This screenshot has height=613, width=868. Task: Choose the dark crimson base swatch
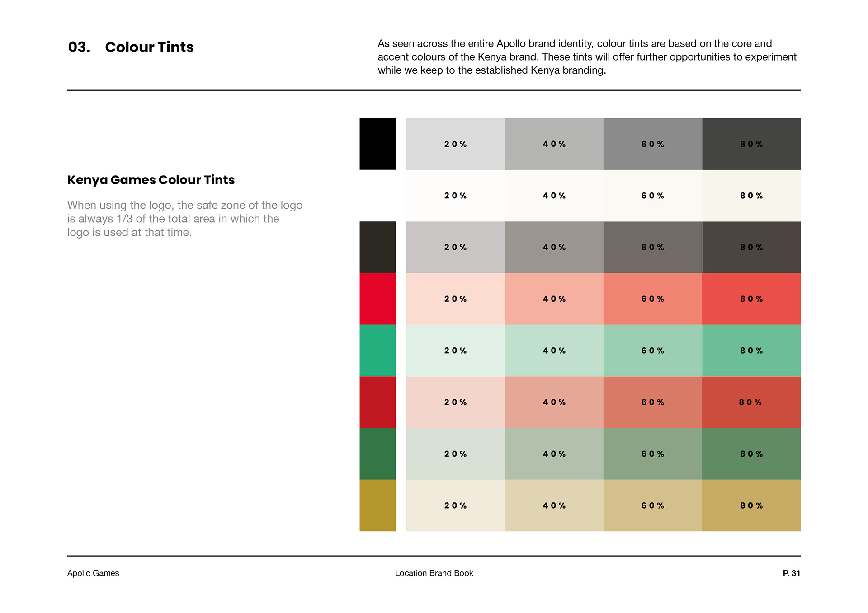tap(377, 402)
